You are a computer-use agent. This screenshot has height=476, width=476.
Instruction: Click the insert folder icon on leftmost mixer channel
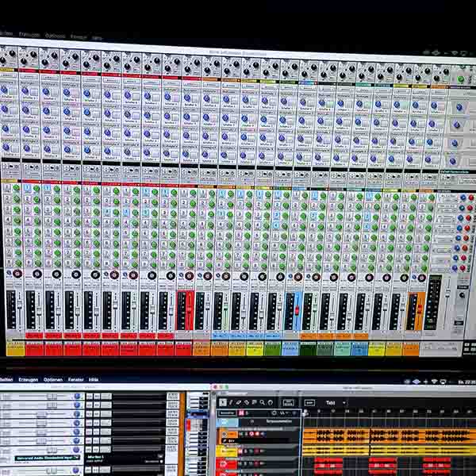pyautogui.click(x=10, y=167)
